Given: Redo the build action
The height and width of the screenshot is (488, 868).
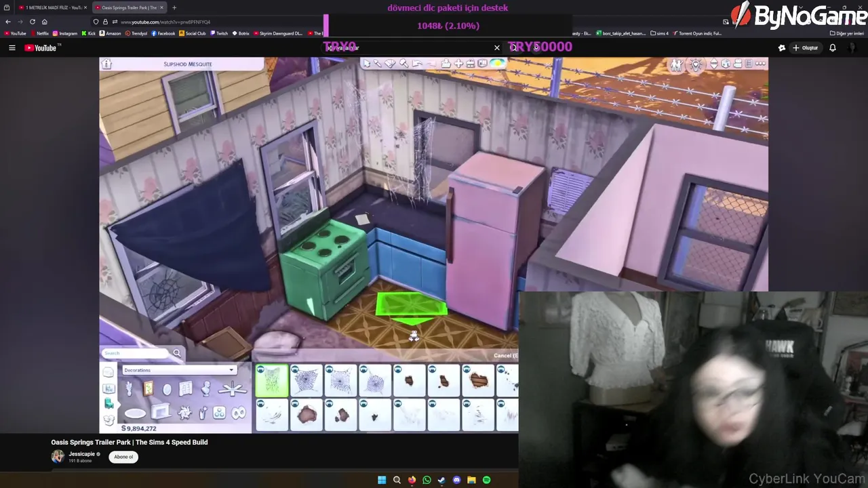Looking at the screenshot, I should (x=431, y=64).
